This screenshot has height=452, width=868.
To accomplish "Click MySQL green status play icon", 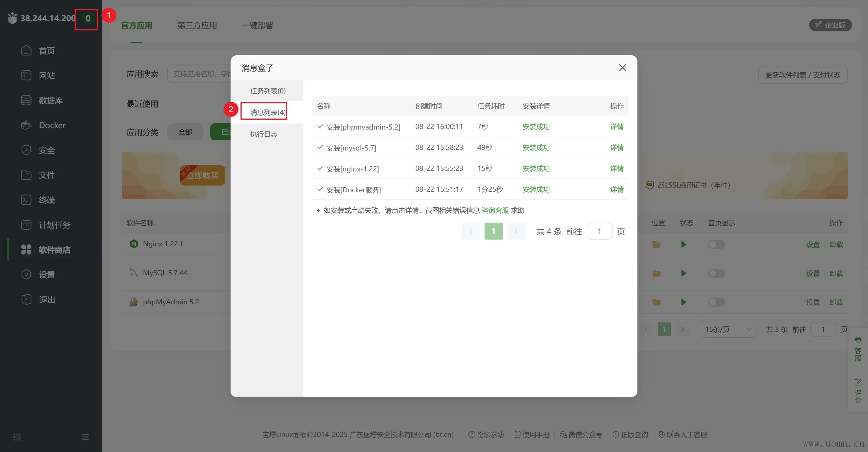I will [683, 273].
